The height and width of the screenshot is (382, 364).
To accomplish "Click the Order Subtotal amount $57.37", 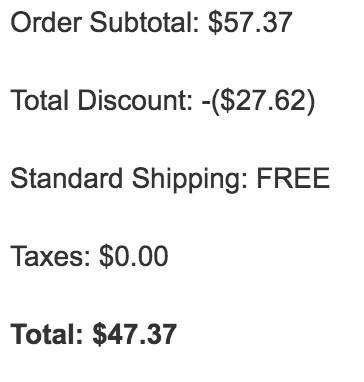I will click(250, 22).
